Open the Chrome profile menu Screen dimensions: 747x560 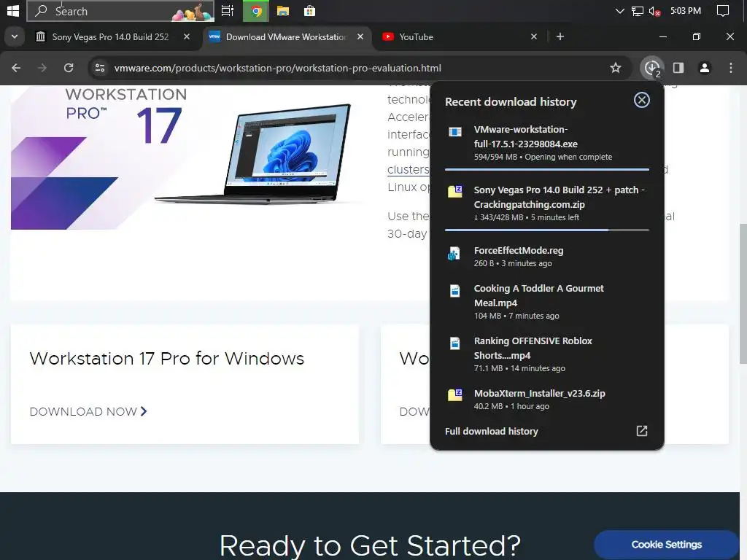point(705,68)
